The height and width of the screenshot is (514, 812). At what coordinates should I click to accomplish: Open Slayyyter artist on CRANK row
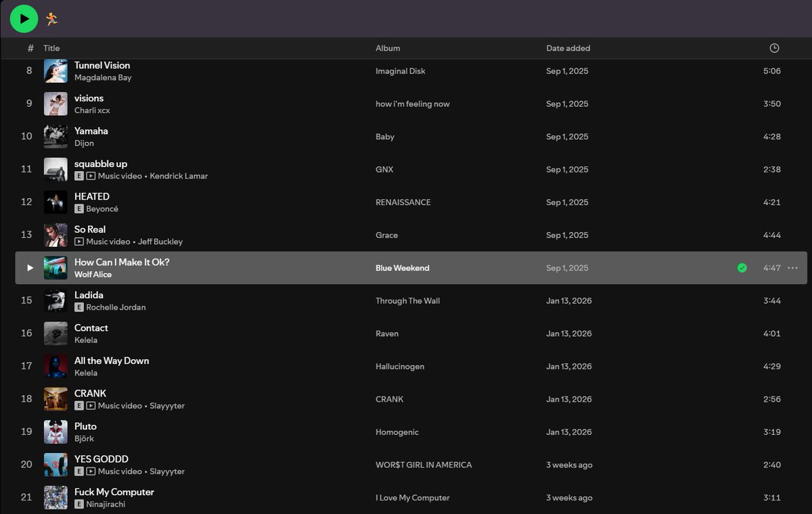167,406
